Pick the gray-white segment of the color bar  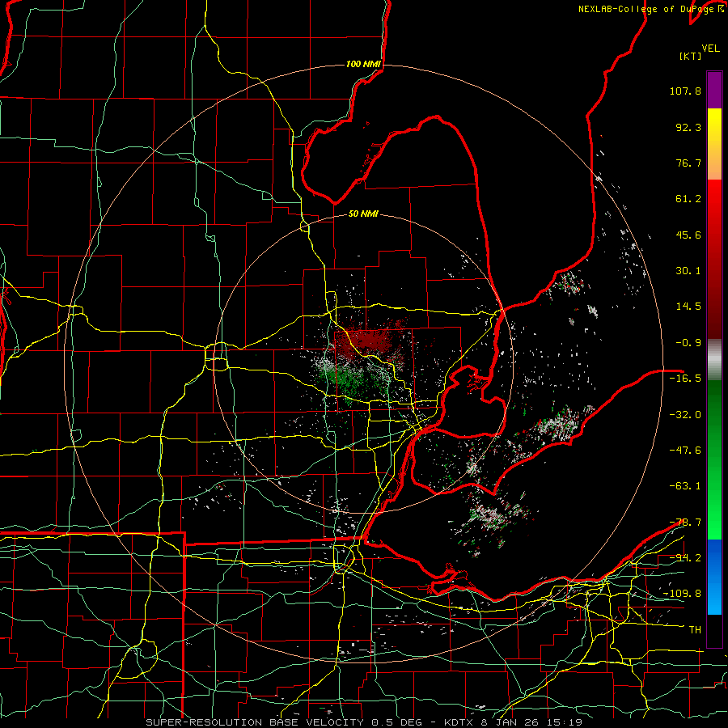[714, 360]
